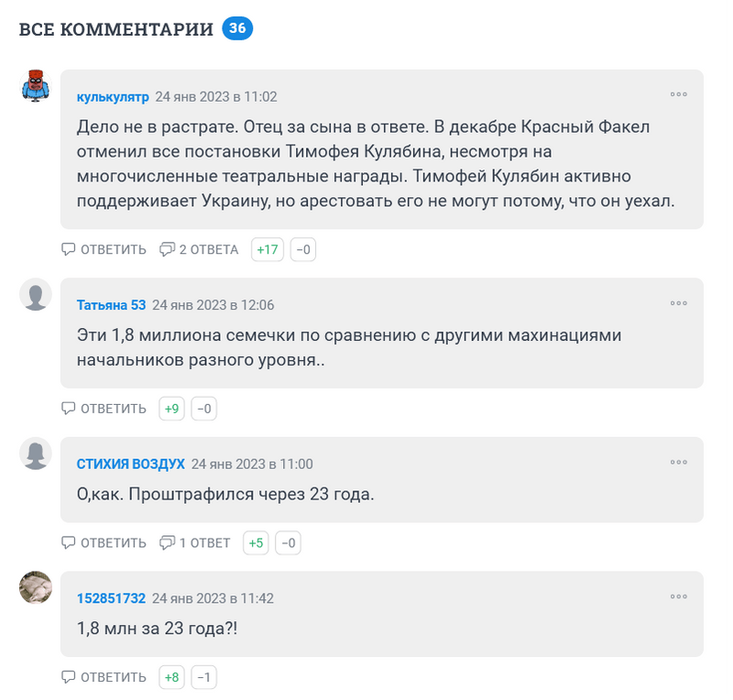Upvote Татьяна 53's comment with +9

pos(171,409)
